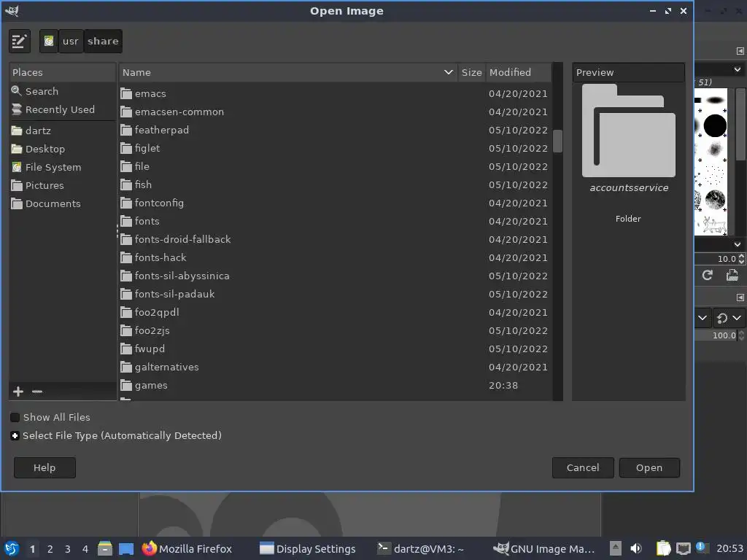Sort files by the Modified column
This screenshot has width=747, height=560.
pos(519,72)
